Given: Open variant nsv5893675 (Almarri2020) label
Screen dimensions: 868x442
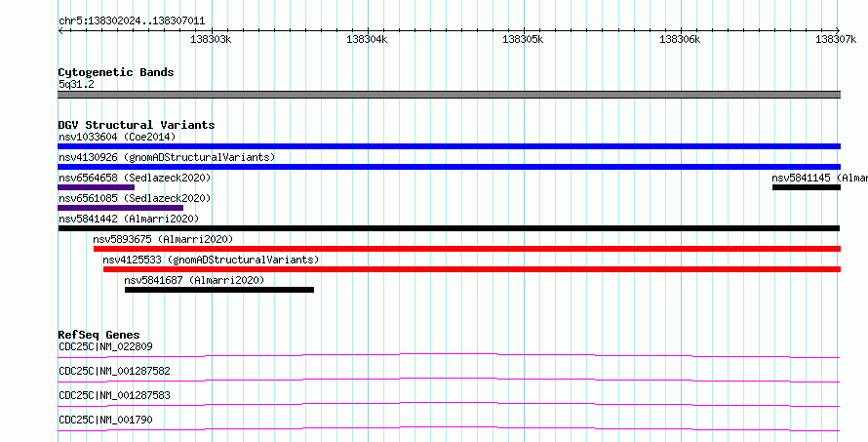Looking at the screenshot, I should tap(163, 239).
